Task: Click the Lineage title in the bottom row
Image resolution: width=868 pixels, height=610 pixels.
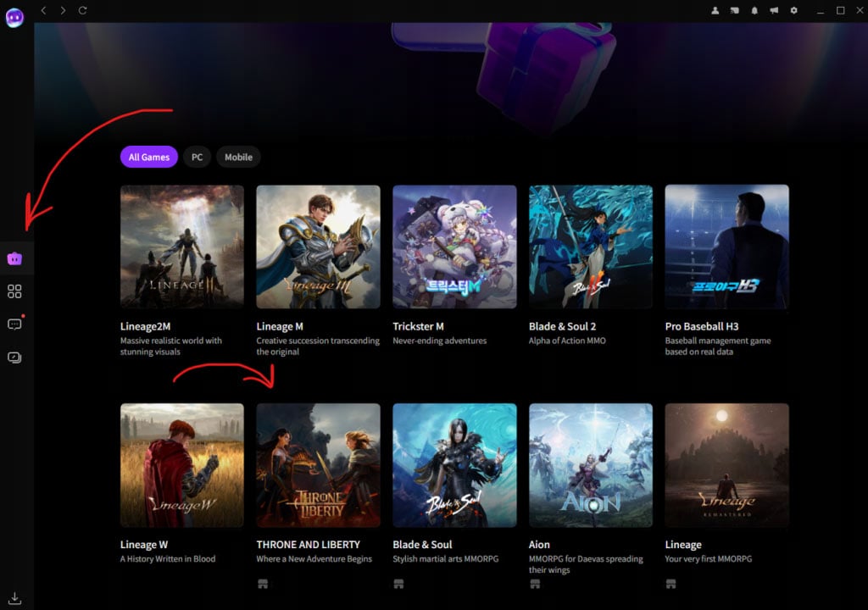Action: coord(683,545)
